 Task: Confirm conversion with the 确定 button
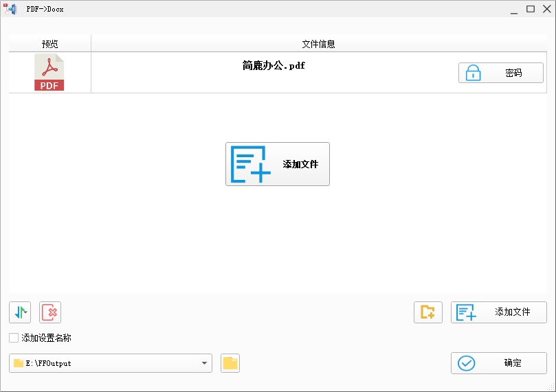pos(499,363)
